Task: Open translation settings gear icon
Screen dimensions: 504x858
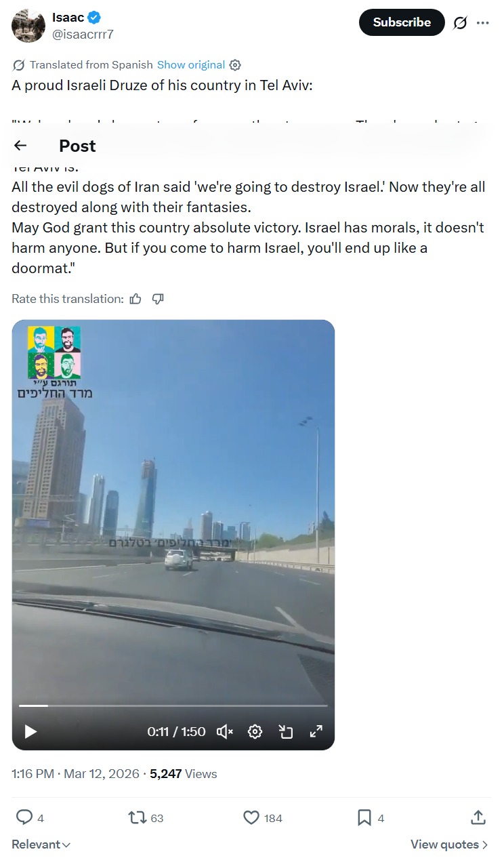Action: [x=235, y=65]
